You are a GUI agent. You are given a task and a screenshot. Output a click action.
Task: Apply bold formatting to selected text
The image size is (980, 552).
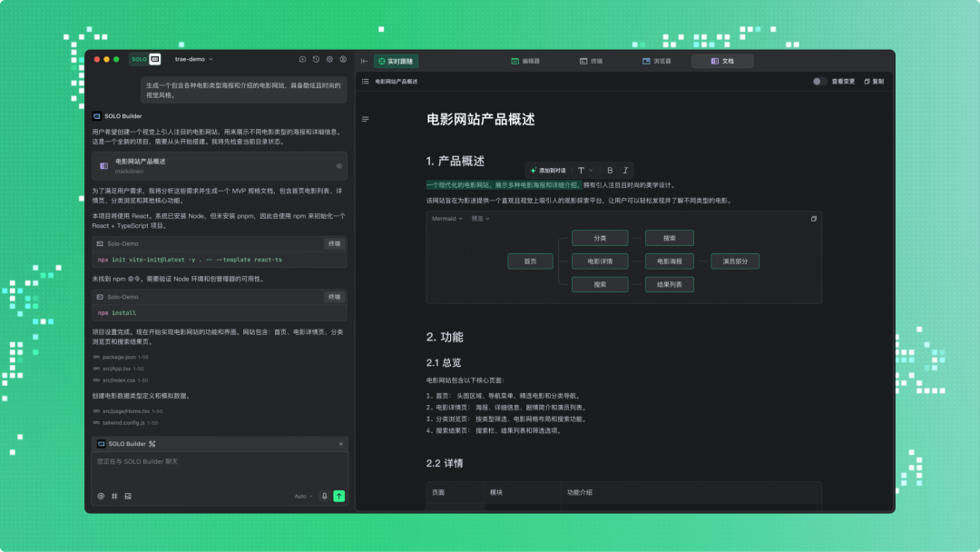(x=610, y=170)
